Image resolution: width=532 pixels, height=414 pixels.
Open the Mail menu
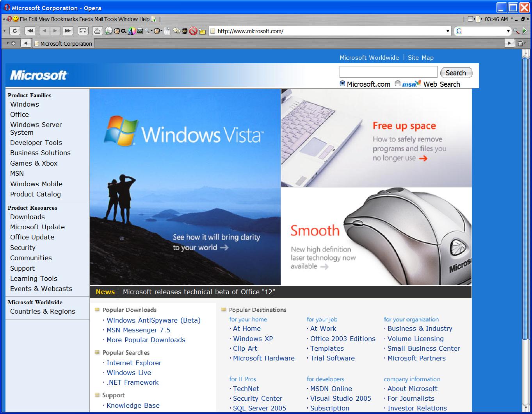pyautogui.click(x=99, y=19)
